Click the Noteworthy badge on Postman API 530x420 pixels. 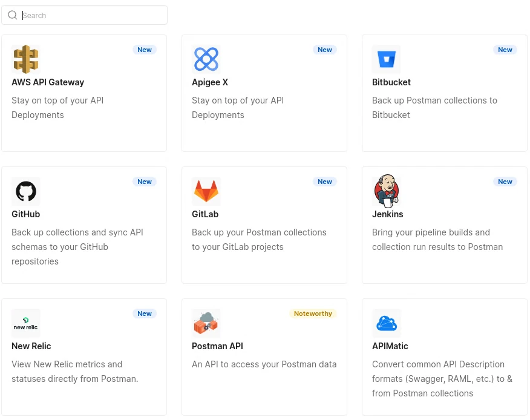pos(313,313)
